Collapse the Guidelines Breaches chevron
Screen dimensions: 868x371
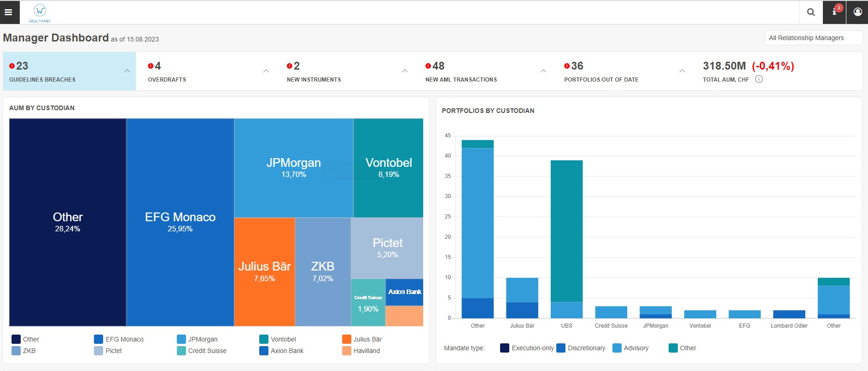(x=127, y=71)
